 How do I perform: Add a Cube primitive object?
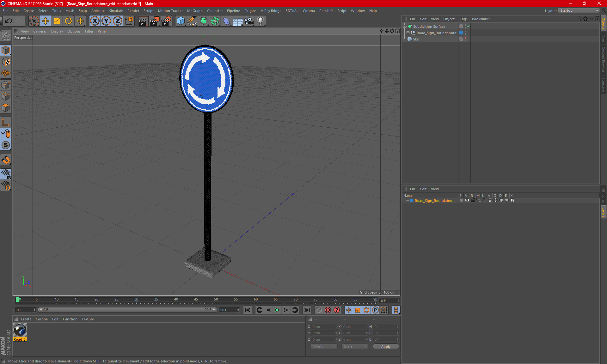pos(181,21)
